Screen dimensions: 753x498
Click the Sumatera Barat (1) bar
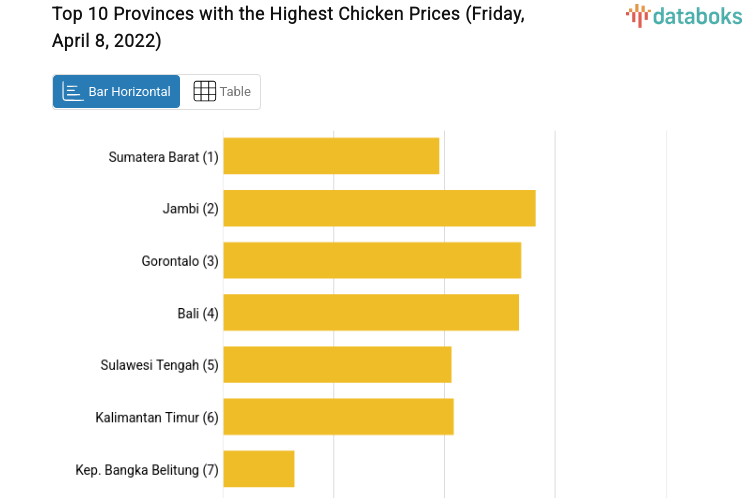click(x=331, y=156)
